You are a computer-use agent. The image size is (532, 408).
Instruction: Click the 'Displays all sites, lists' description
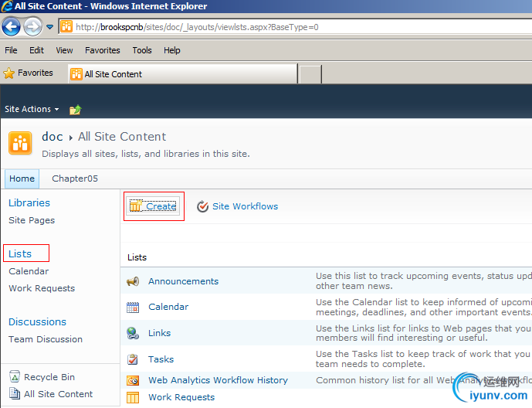pyautogui.click(x=146, y=154)
